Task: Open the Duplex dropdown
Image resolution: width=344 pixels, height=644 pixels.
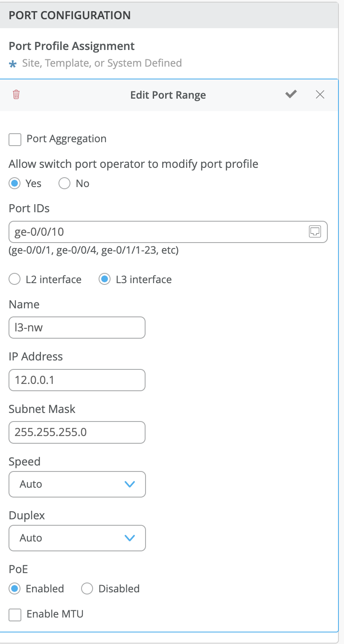Action: [77, 538]
